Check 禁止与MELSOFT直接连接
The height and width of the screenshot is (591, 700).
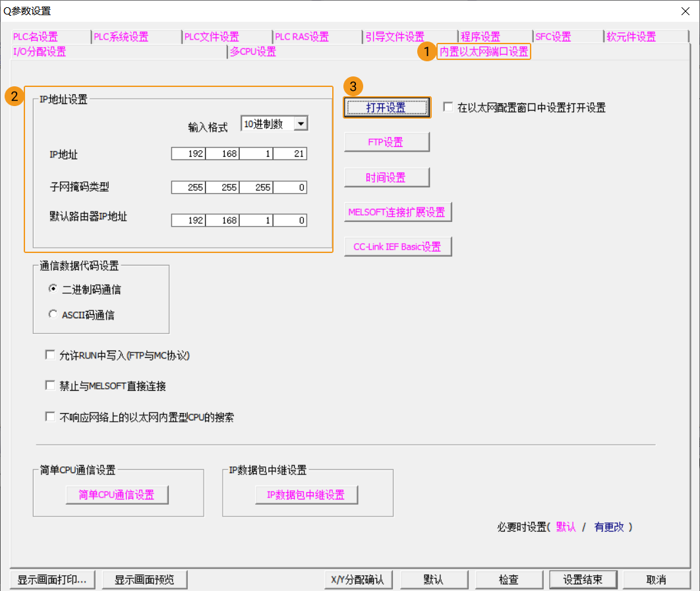pyautogui.click(x=50, y=385)
